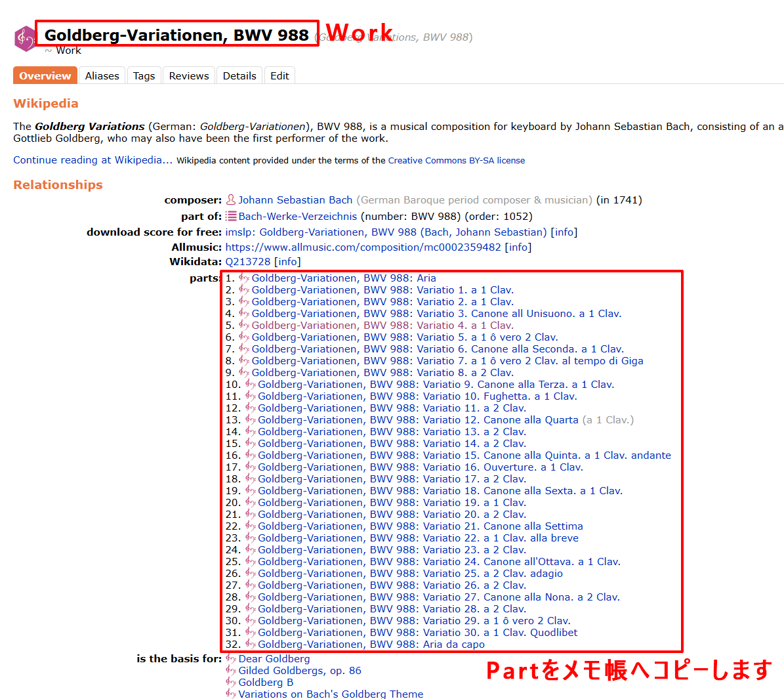
Task: Switch to the Tags tab
Action: 144,75
